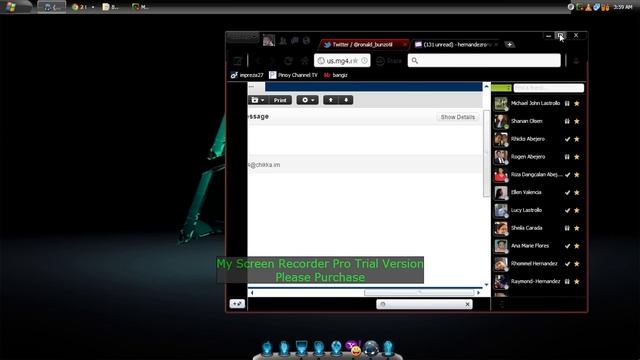Toggle favorite star for Rhicks Abejero
Viewport: 640px width, 360px height.
(577, 139)
